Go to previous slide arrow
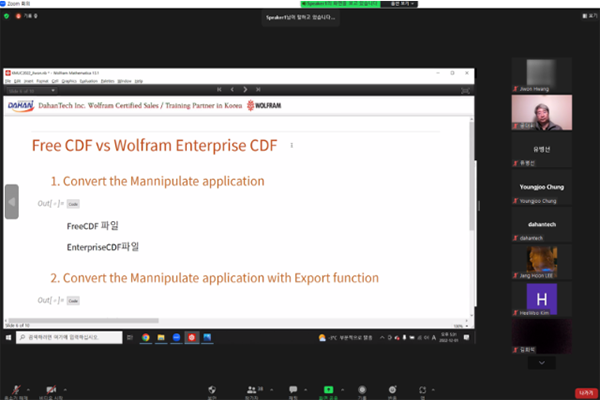This screenshot has height=400, width=600. [232, 90]
